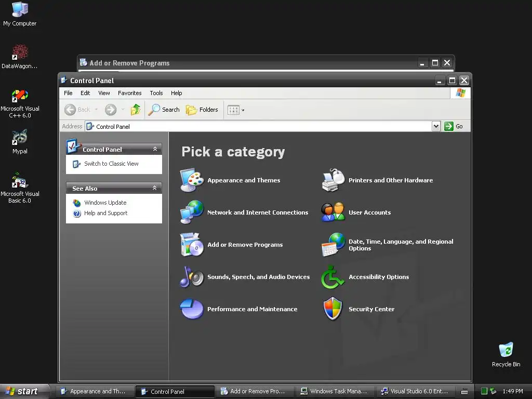This screenshot has width=532, height=399.
Task: Click the Up folder toolbar icon
Action: [x=136, y=110]
